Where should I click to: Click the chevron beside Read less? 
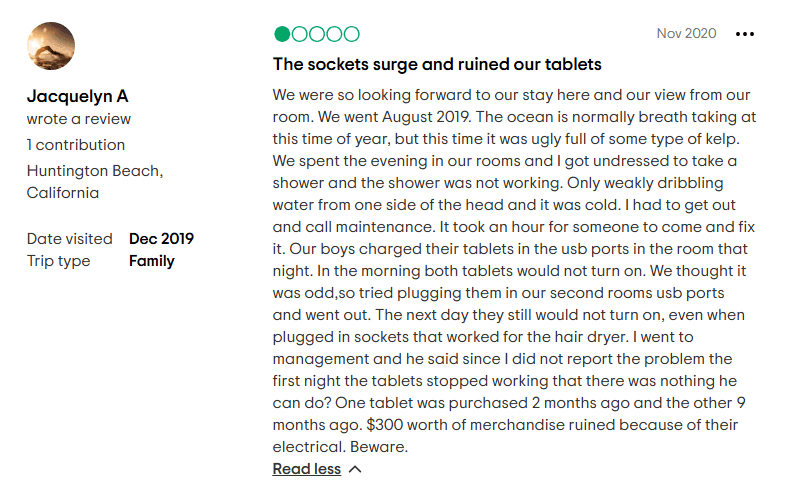(x=355, y=469)
